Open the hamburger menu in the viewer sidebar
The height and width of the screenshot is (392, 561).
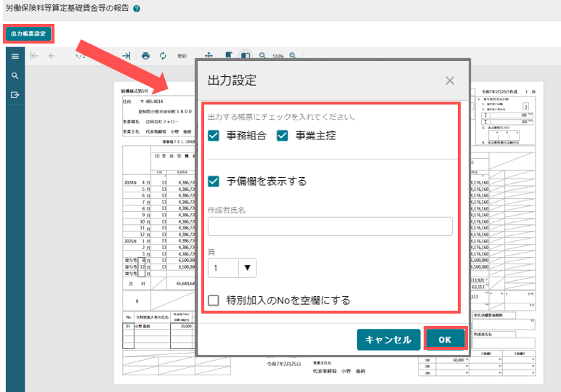15,56
